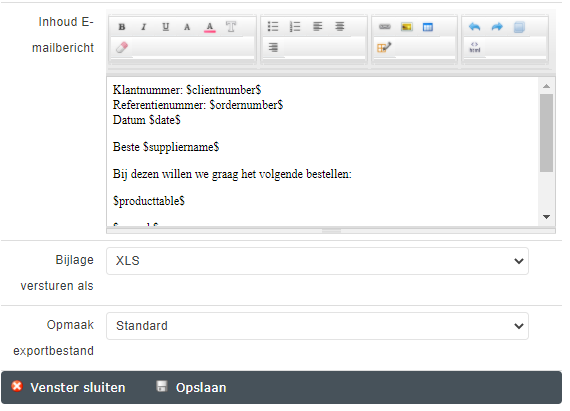Click the editor scrollbar down arrow
570x411 pixels.
(x=546, y=217)
